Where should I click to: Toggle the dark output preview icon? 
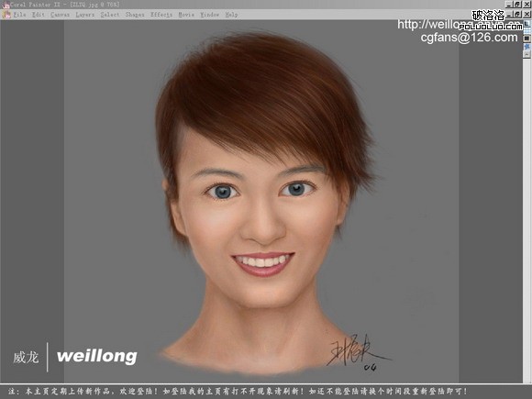(x=526, y=39)
